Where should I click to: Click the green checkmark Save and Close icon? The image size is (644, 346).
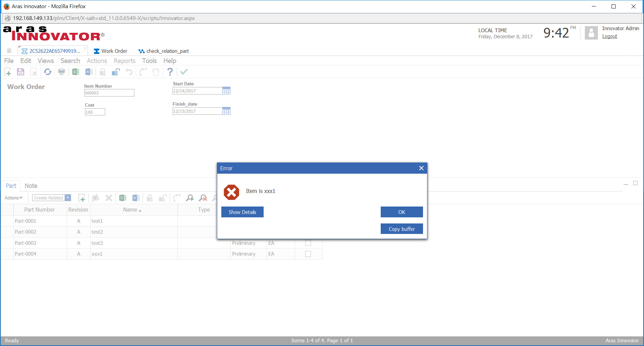(184, 72)
